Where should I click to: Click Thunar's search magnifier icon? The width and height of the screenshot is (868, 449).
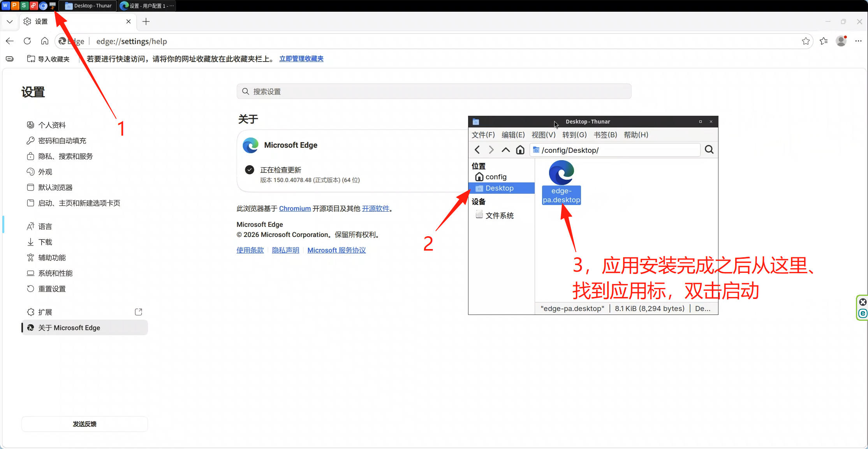click(x=709, y=150)
